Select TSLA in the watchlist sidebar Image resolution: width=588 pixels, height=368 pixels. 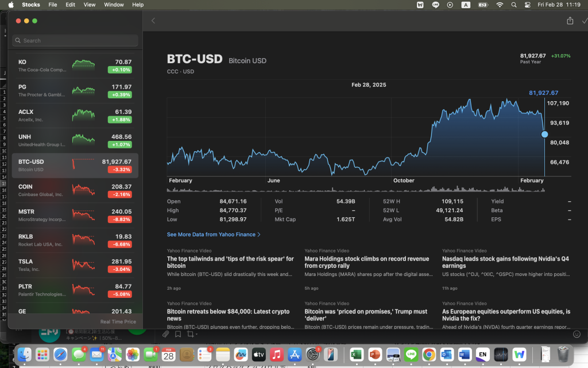click(x=75, y=264)
